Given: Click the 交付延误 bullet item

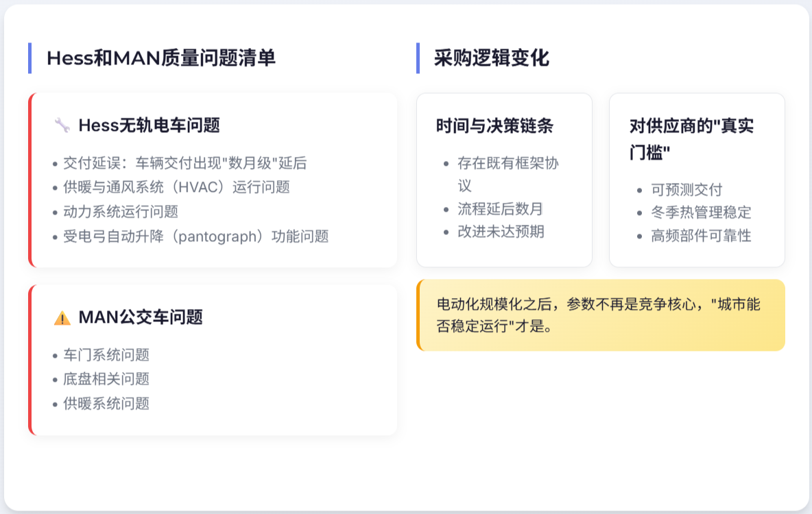Looking at the screenshot, I should coord(185,163).
